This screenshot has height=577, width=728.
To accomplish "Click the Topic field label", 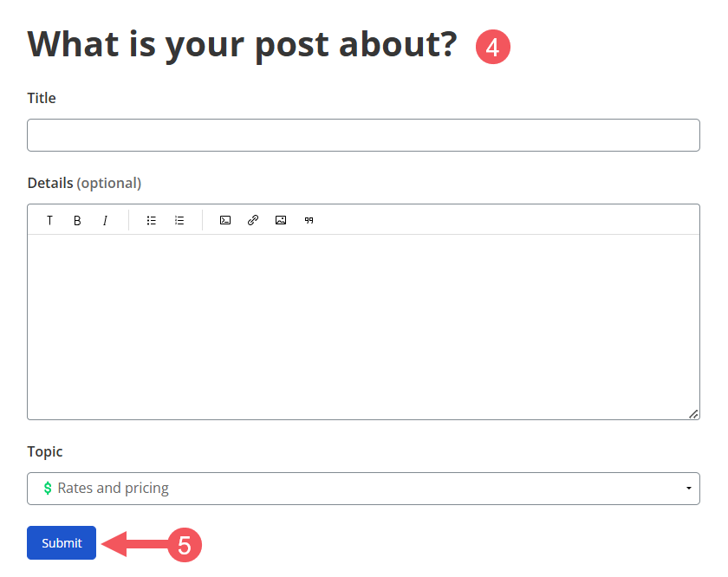I will (44, 451).
